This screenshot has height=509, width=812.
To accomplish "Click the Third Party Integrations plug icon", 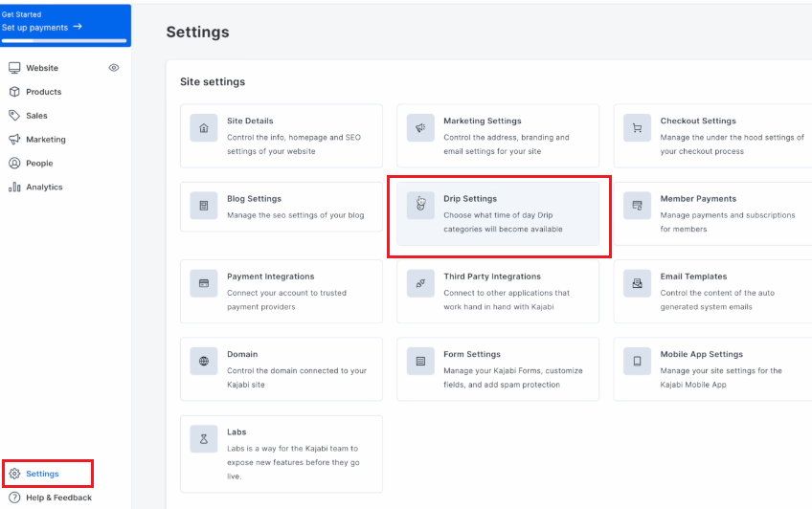I will [420, 283].
